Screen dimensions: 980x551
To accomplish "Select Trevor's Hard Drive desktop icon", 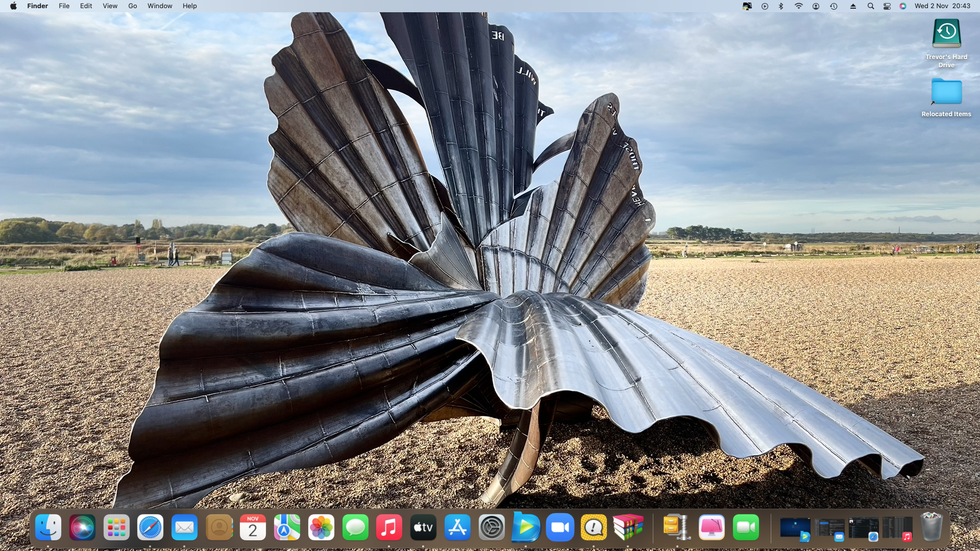I will (x=946, y=43).
